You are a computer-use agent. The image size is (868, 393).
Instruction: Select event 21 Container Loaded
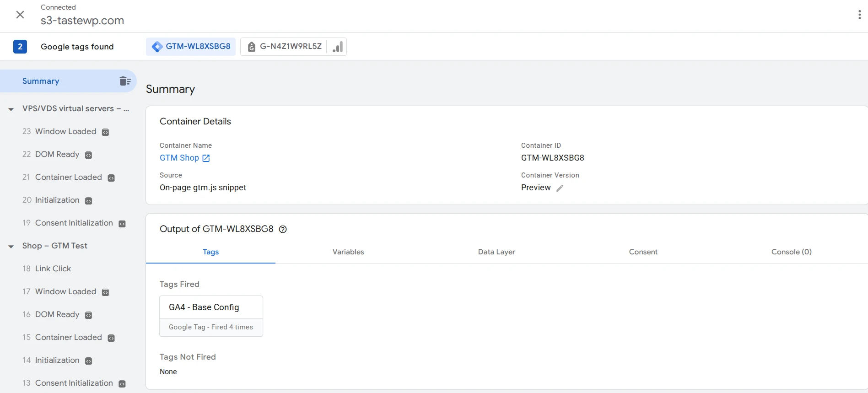(x=62, y=177)
